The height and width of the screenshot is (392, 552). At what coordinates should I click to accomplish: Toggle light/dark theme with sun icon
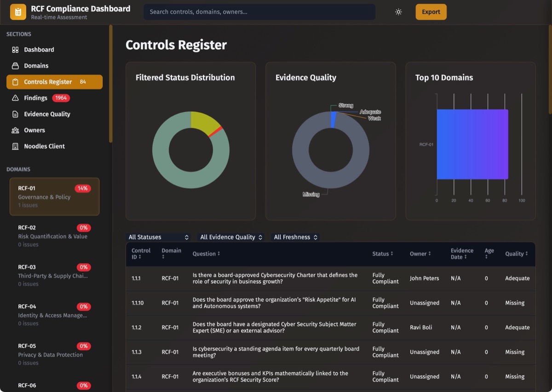click(x=398, y=12)
